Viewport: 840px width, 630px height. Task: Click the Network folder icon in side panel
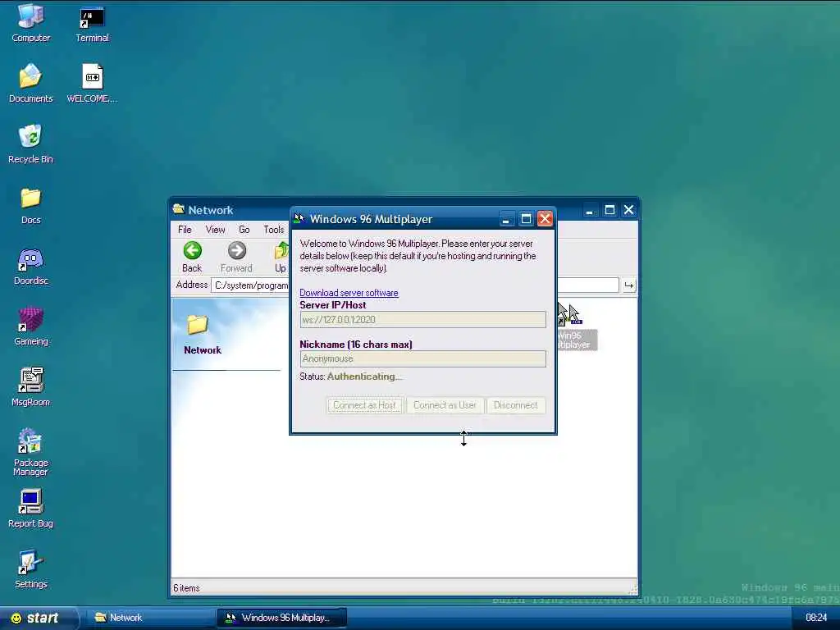[197, 324]
